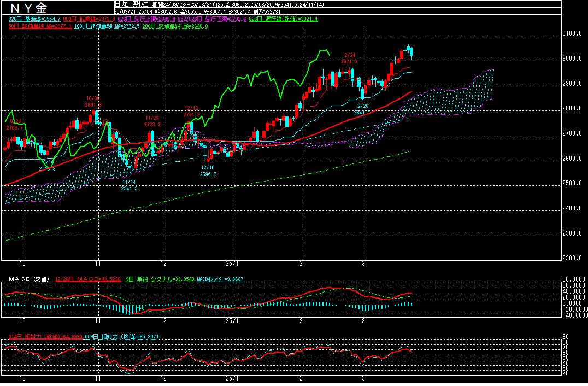The width and height of the screenshot is (588, 386).
Task: Click the 25/1 date label under price chart
Action: pos(232,264)
